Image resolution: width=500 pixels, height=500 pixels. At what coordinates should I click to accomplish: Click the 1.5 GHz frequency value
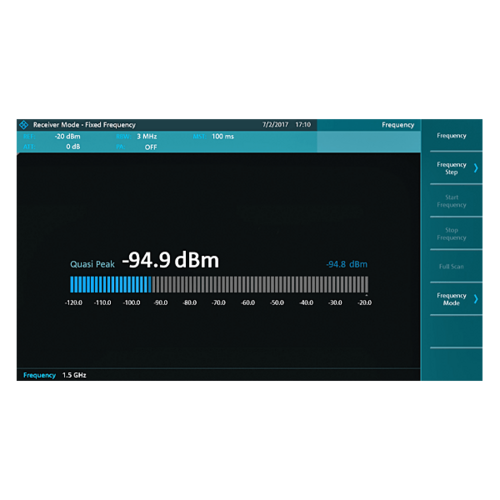point(74,375)
